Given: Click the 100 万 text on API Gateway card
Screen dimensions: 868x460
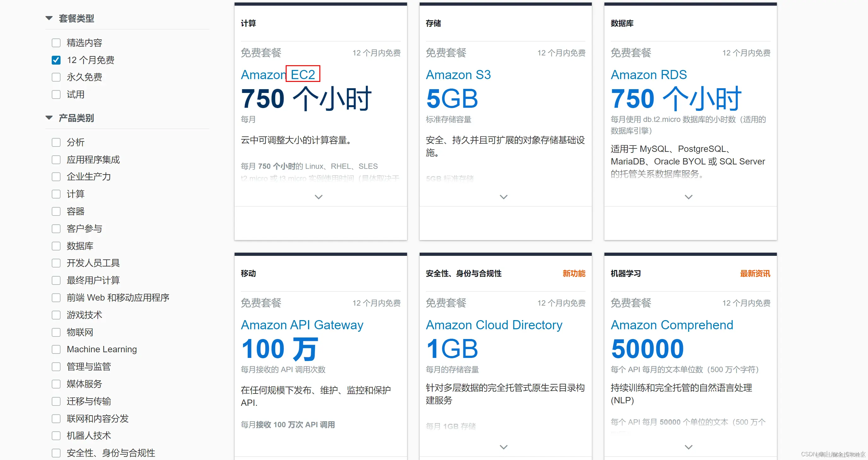Looking at the screenshot, I should [x=279, y=349].
